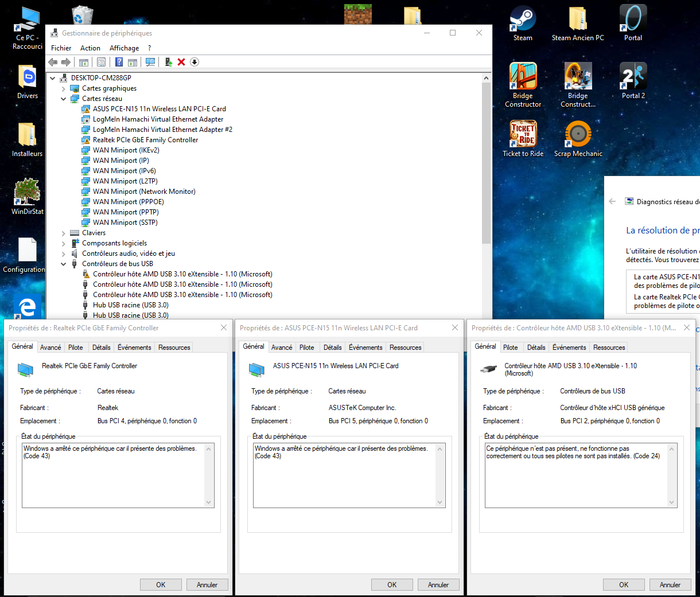Select the Scrap Mechanic desktop icon
This screenshot has width=700, height=597.
(578, 138)
